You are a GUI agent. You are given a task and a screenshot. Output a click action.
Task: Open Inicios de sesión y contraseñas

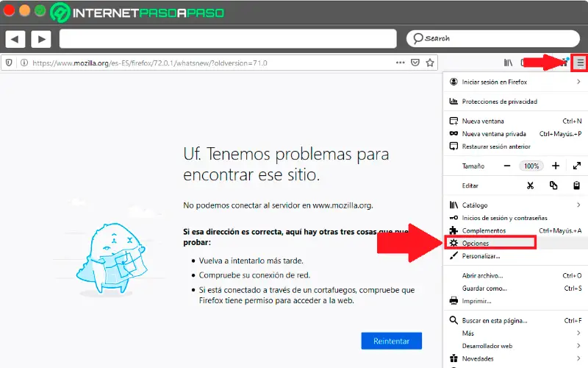click(516, 218)
